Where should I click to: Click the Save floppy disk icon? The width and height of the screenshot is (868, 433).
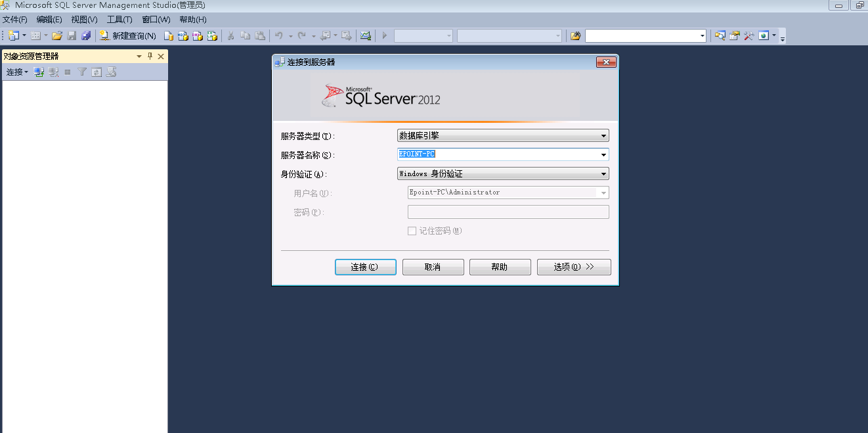coord(72,35)
